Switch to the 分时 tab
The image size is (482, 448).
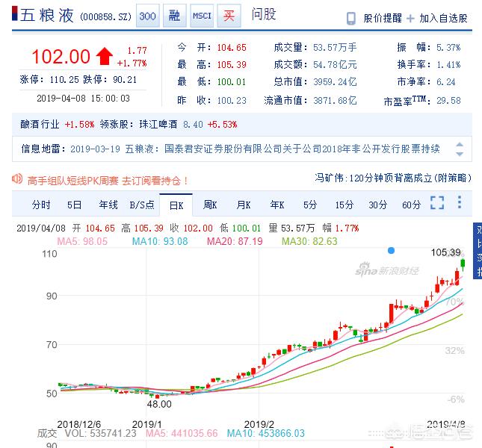(41, 205)
